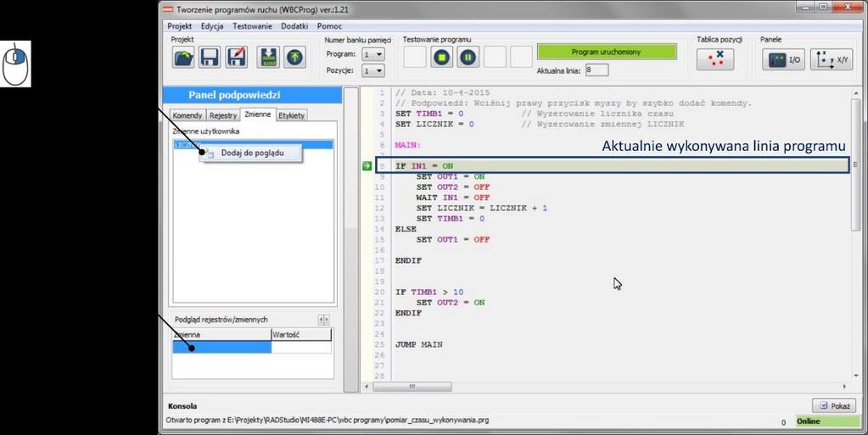This screenshot has height=435, width=868.
Task: Click code line "IF IN1 = ON"
Action: coord(424,166)
